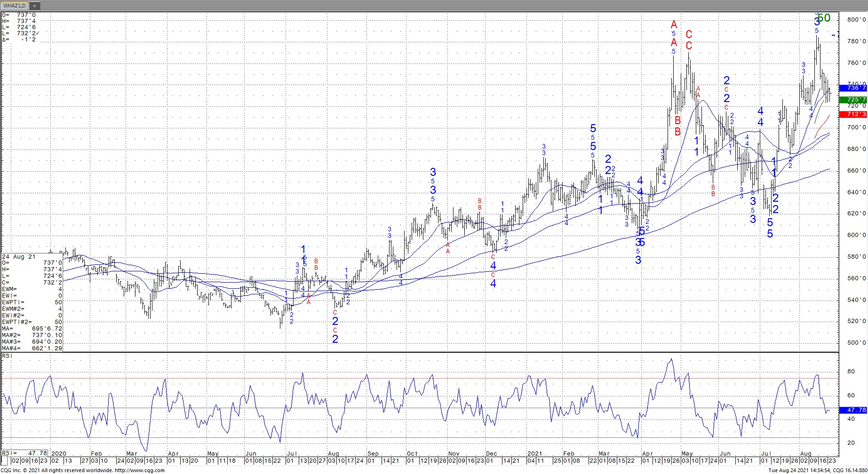Click the EWM= 4 row in data box
Viewport: 868px width, 474px height.
point(32,289)
